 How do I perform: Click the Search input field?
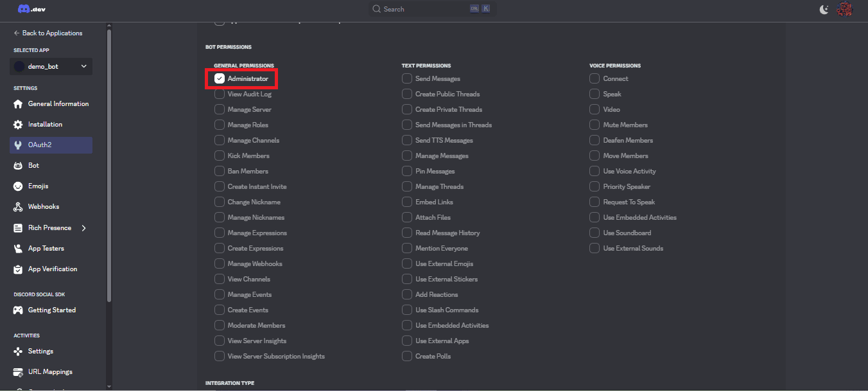(432, 9)
